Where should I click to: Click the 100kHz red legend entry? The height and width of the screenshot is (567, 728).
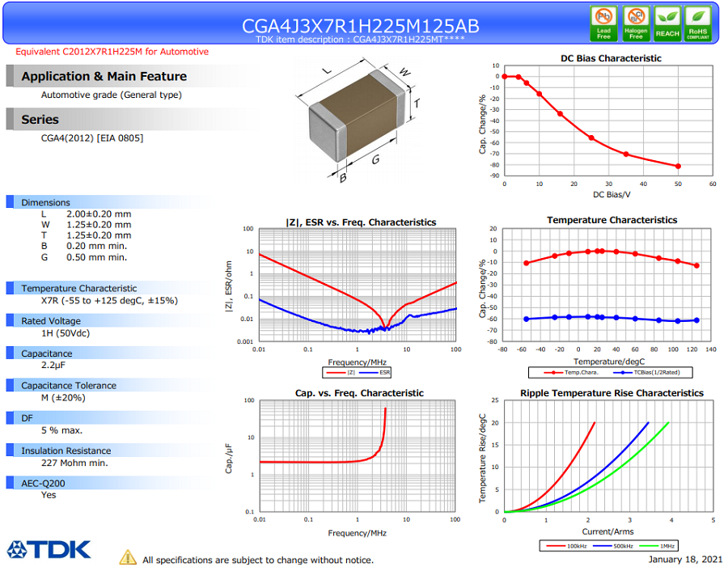click(x=567, y=546)
